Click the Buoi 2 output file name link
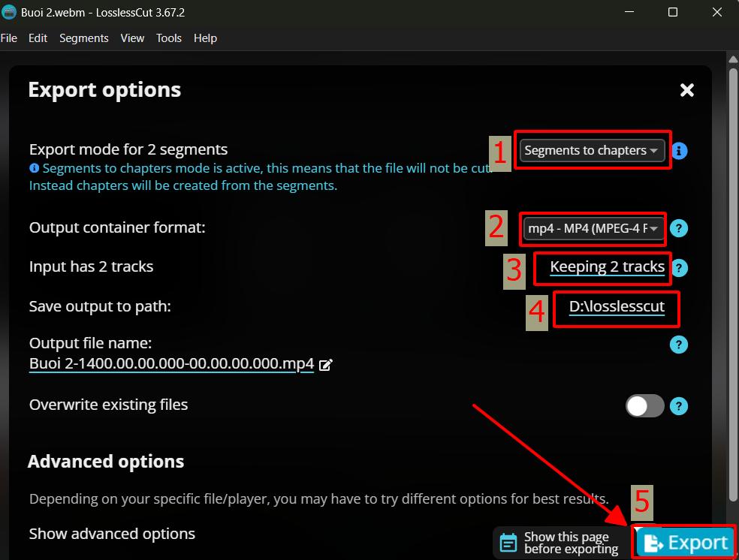The height and width of the screenshot is (560, 739). click(x=171, y=363)
